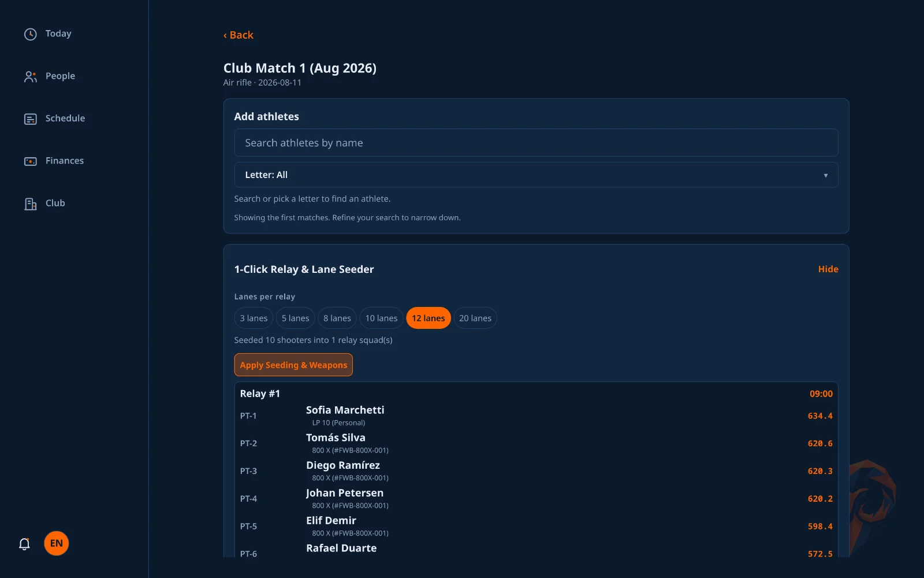Open the Schedule calendar icon
924x578 pixels.
[x=31, y=118]
